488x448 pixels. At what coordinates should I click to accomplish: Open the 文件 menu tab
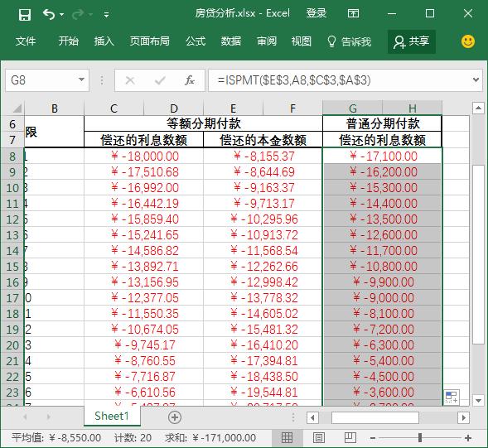[26, 41]
